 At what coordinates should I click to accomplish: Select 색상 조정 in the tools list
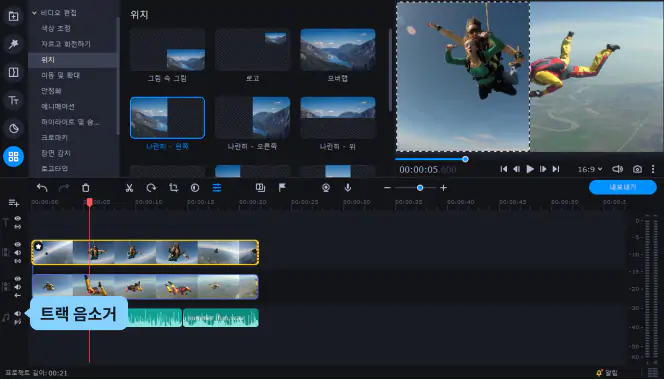[x=56, y=28]
